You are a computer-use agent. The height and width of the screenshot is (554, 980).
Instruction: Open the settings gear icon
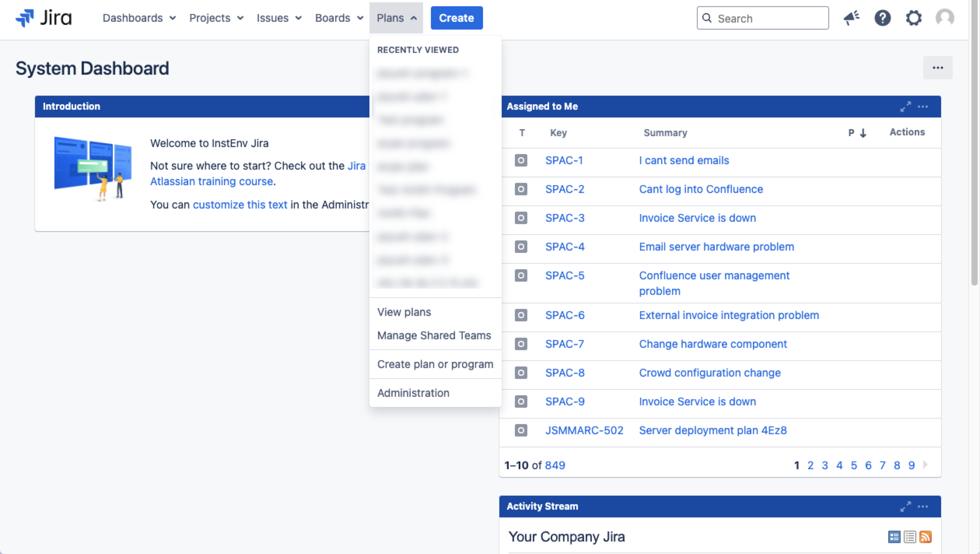tap(913, 18)
